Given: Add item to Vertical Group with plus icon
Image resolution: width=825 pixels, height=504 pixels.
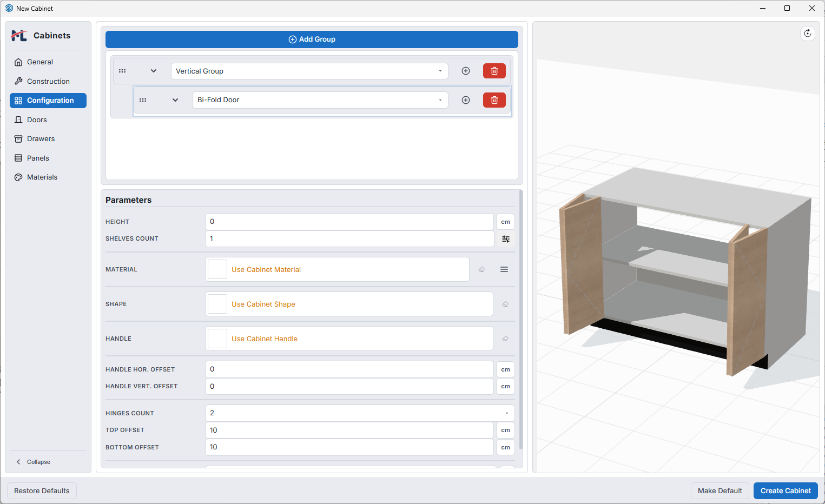Looking at the screenshot, I should click(x=466, y=71).
